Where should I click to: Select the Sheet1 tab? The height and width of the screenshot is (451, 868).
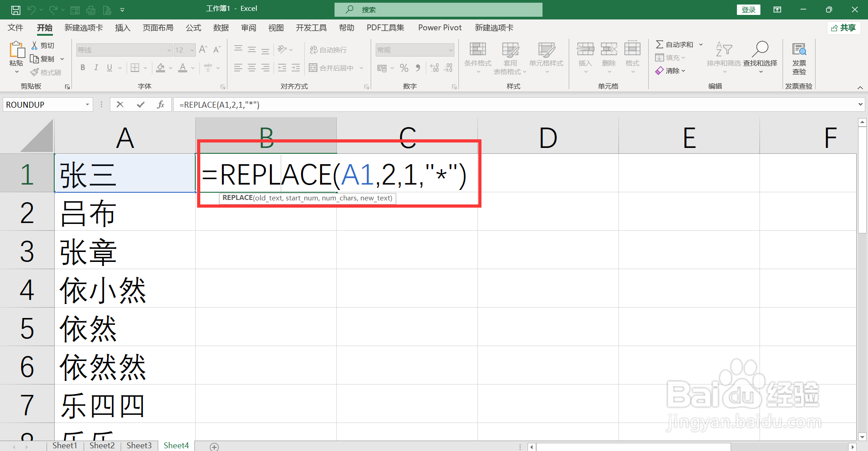pyautogui.click(x=65, y=446)
